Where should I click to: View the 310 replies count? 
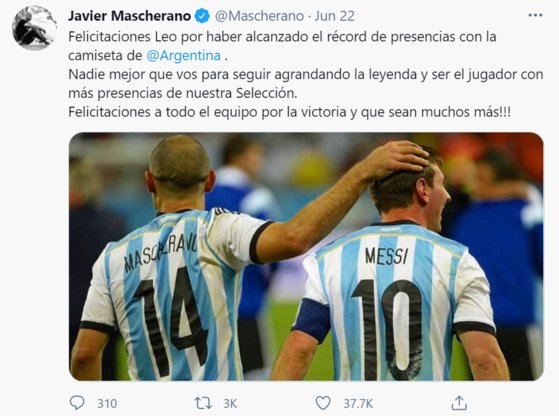tap(107, 404)
